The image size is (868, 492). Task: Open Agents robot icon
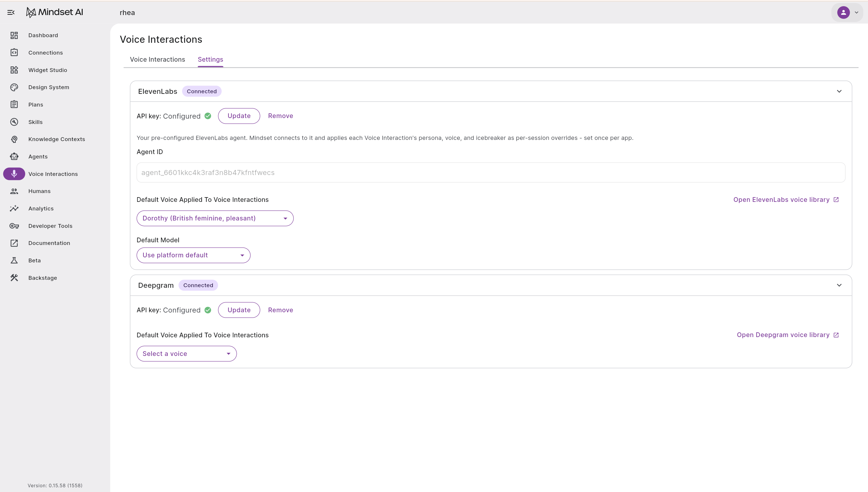[14, 156]
